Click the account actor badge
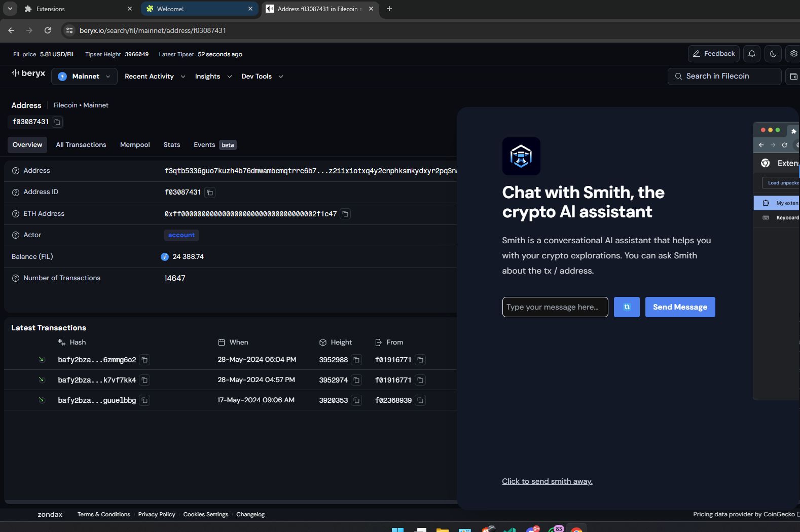The image size is (800, 532). pos(181,235)
